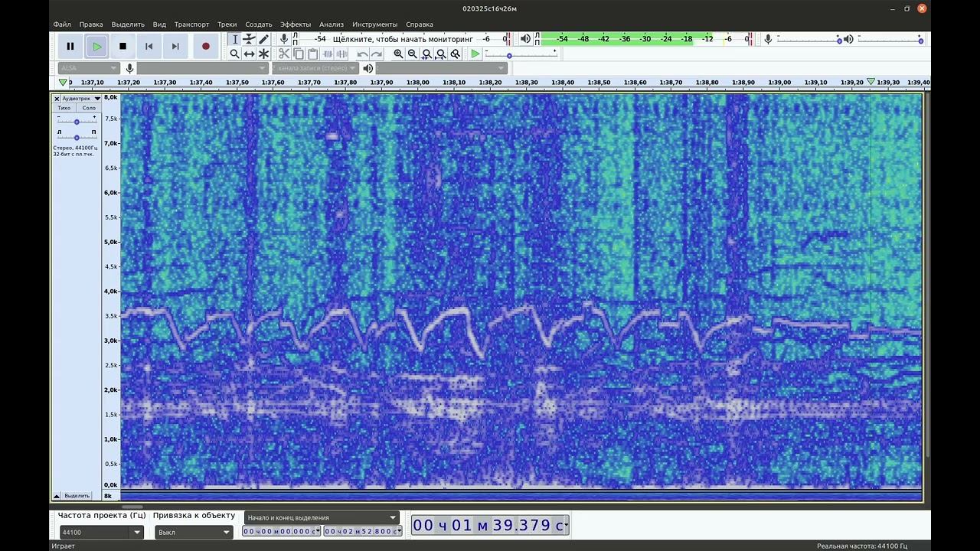Screen dimensions: 980x551
Task: Click the Fit Project to width icon
Action: coord(442,54)
